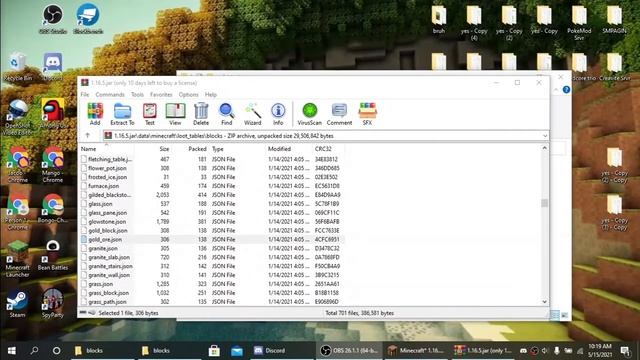Launch the Wizard tool

[x=253, y=114]
